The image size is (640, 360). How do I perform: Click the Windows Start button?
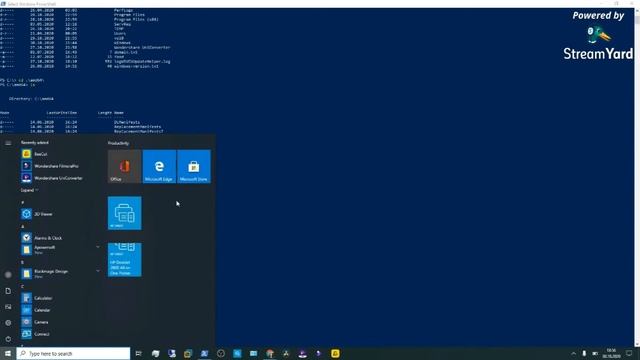[x=8, y=353]
